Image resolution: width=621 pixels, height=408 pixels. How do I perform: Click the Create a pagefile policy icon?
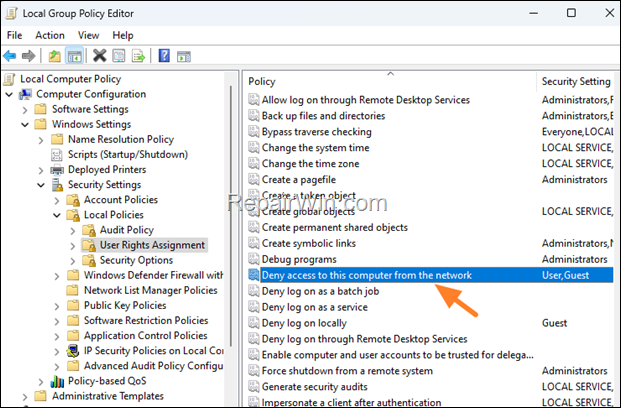coord(253,179)
